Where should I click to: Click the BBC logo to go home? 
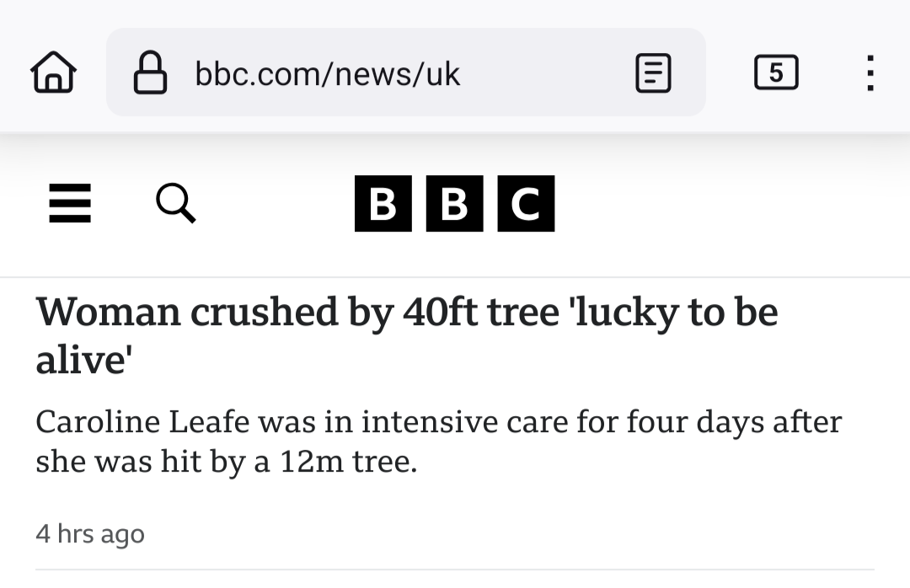454,203
